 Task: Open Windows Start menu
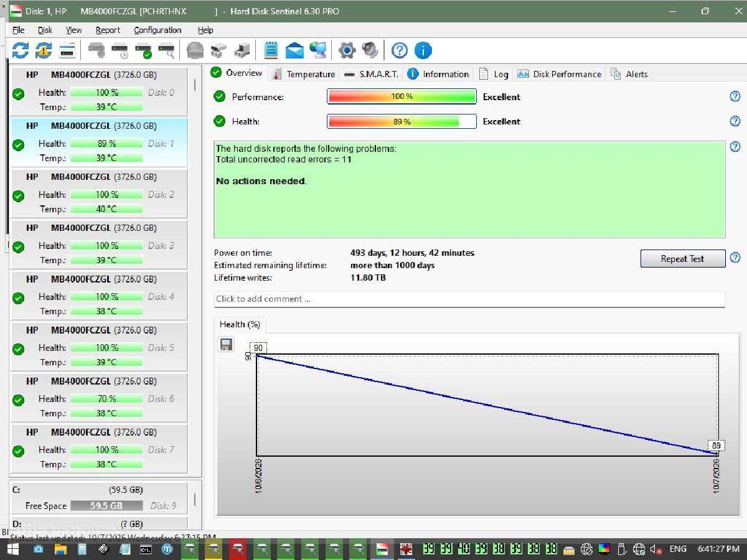click(12, 549)
